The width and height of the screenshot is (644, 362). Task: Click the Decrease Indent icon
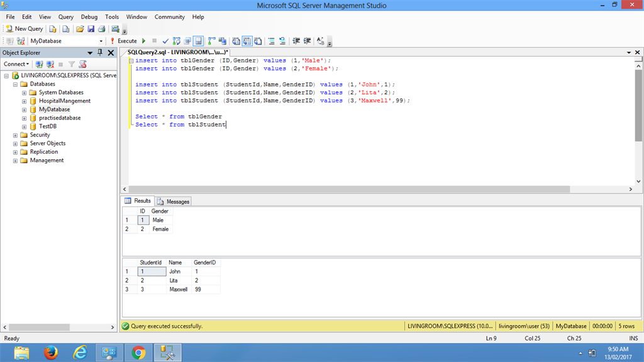pyautogui.click(x=296, y=41)
